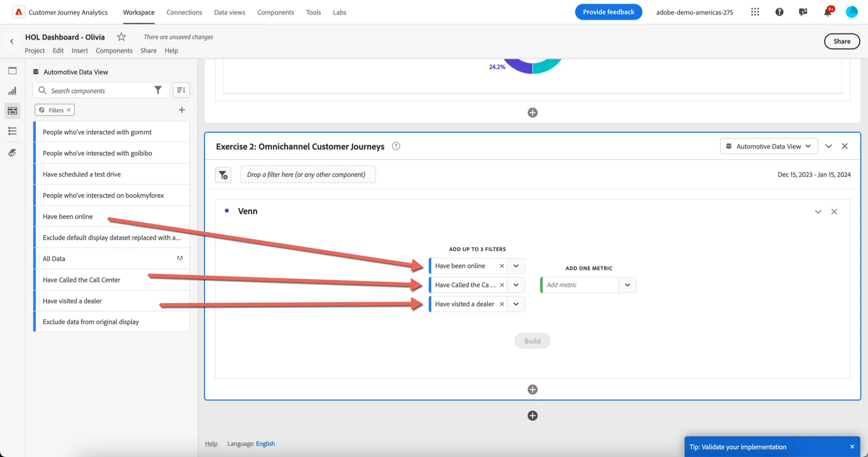Image resolution: width=868 pixels, height=457 pixels.
Task: Click the Provide feedback button
Action: click(608, 12)
